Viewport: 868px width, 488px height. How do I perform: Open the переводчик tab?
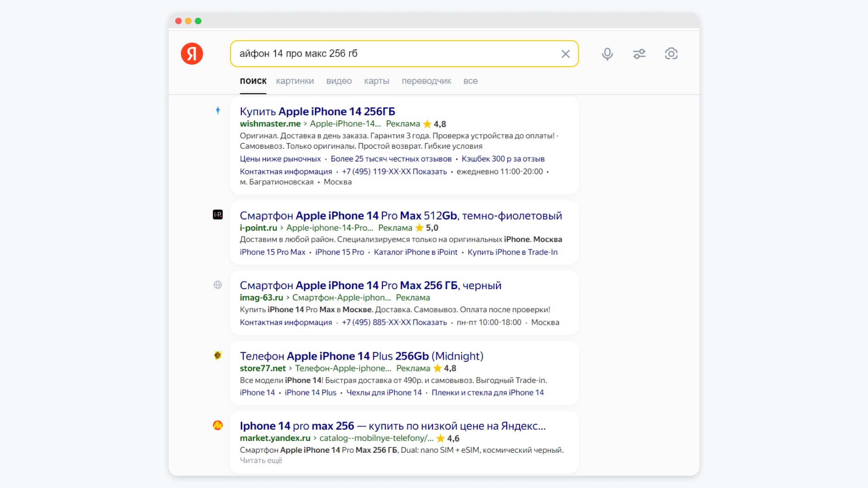click(426, 81)
